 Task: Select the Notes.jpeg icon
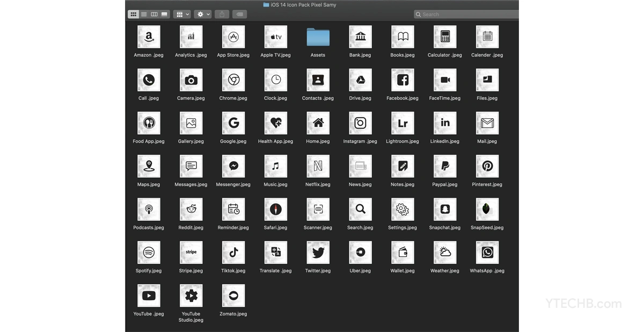click(x=402, y=167)
